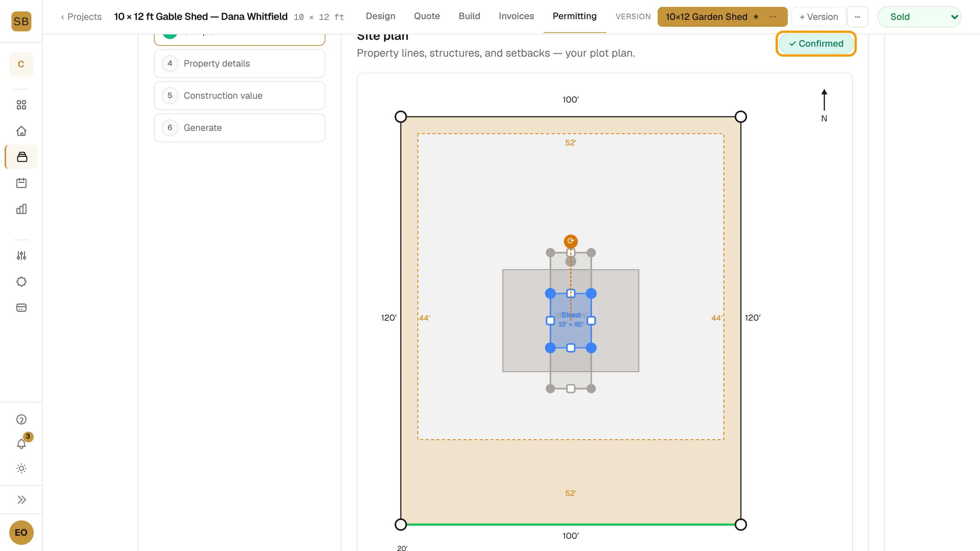Viewport: 980px width, 551px height.
Task: Click the SB app logo
Action: pos(21,21)
